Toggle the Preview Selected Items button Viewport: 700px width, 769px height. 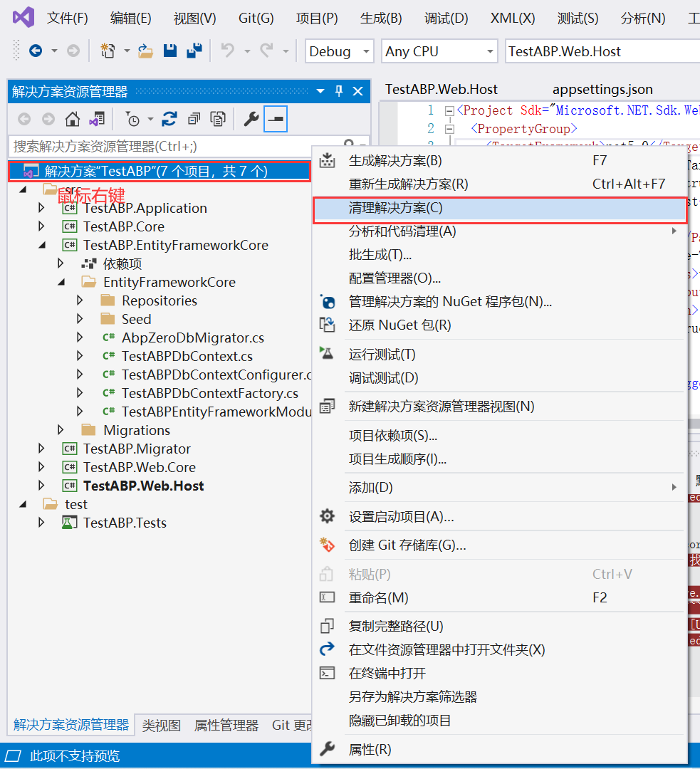(276, 119)
